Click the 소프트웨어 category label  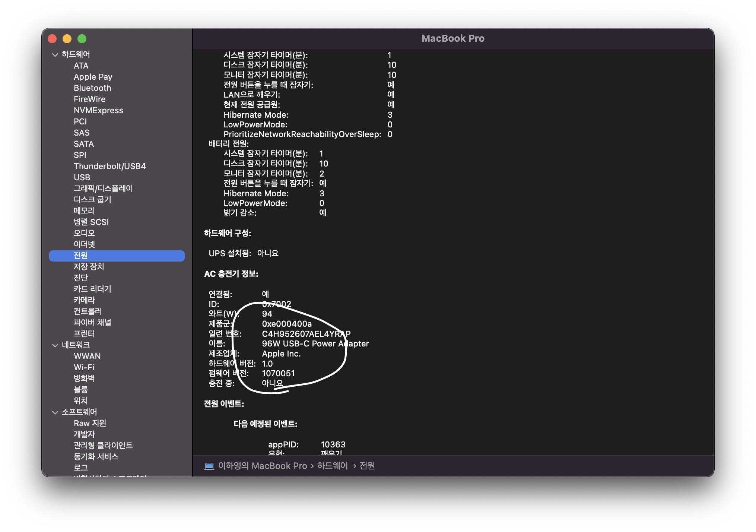[x=79, y=412]
